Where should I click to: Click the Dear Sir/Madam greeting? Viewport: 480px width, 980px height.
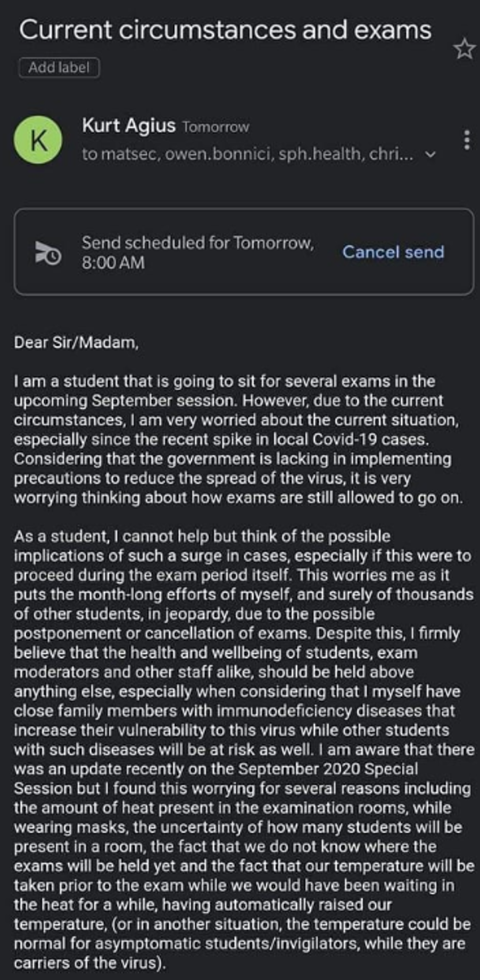pos(76,342)
